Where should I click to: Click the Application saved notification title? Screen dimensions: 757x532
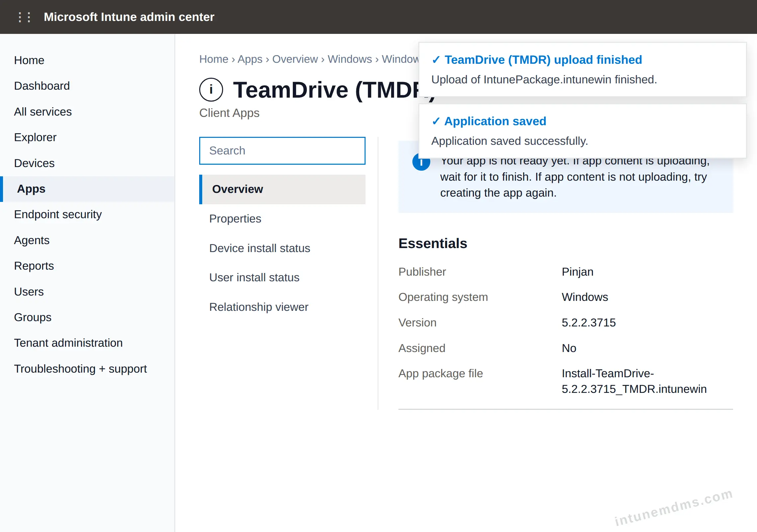click(x=495, y=121)
